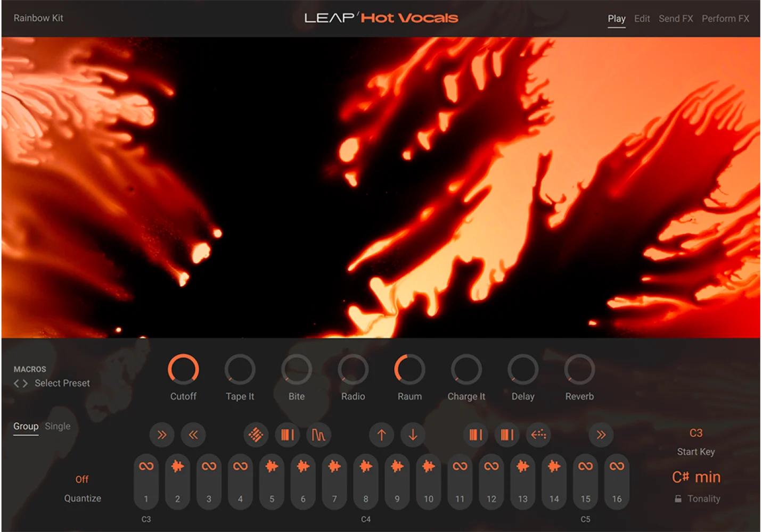Click the downward arrow to shift pattern down

[x=413, y=435]
